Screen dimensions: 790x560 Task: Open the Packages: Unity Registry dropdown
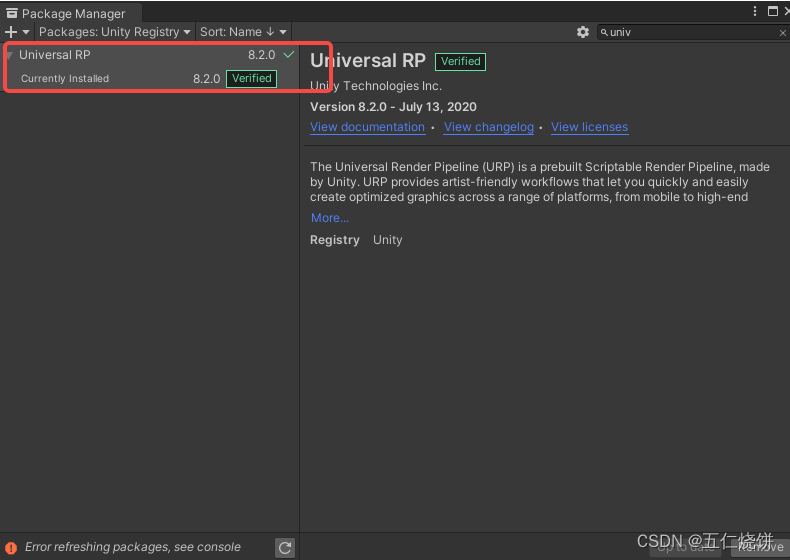click(x=114, y=32)
